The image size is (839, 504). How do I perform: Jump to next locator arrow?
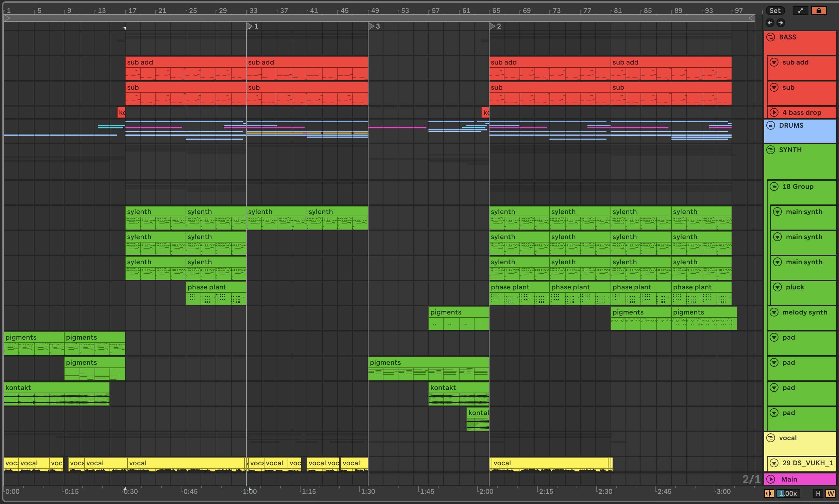[781, 23]
